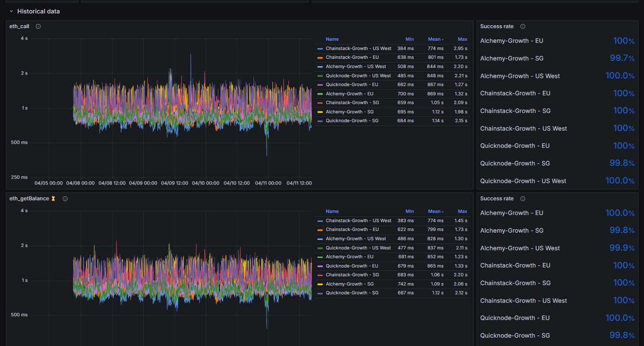This screenshot has height=346, width=644.
Task: Toggle Quicknode-Growth - SG series in eth_call legend
Action: 352,121
